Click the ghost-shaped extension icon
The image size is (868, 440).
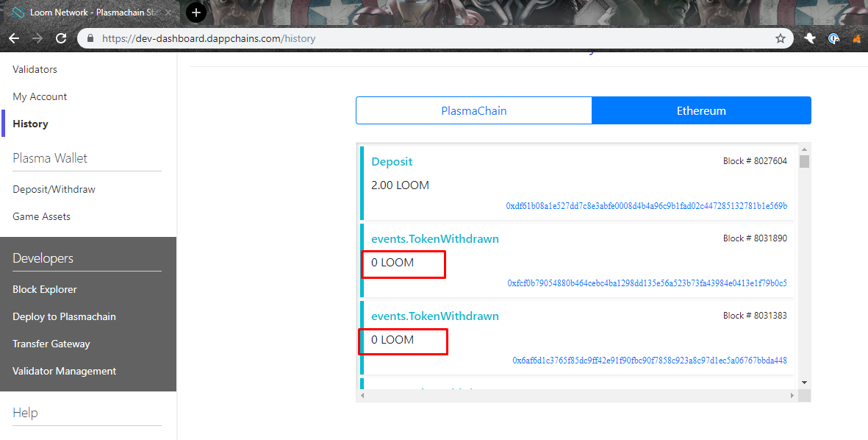(x=809, y=38)
